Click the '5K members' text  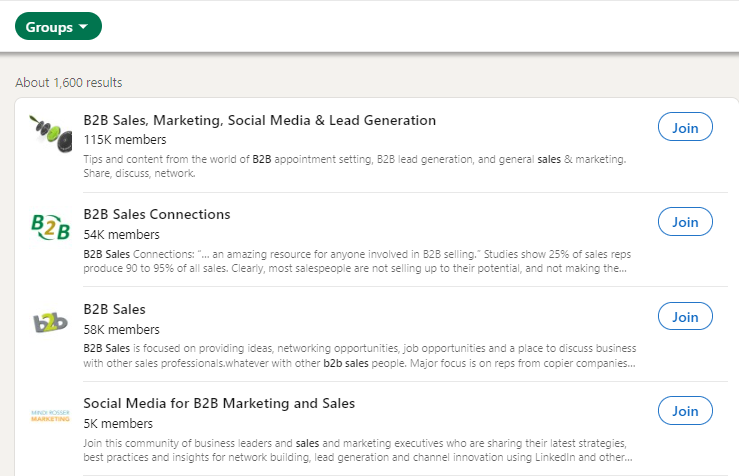pos(118,424)
